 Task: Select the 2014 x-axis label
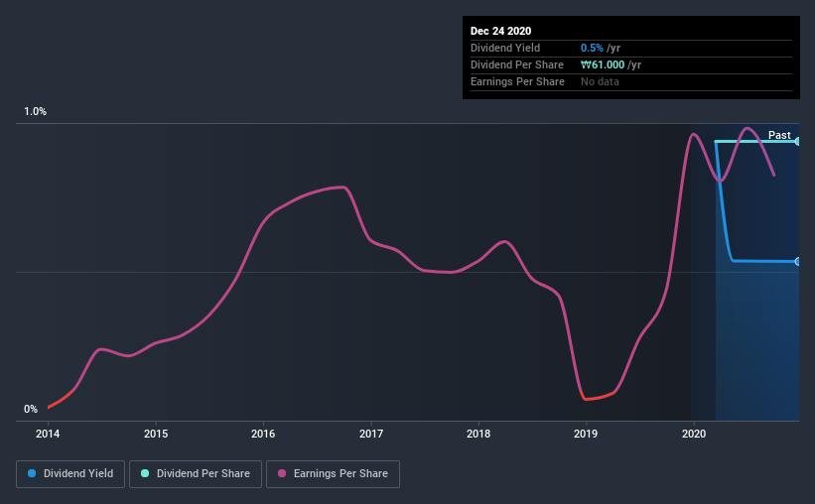click(x=48, y=434)
